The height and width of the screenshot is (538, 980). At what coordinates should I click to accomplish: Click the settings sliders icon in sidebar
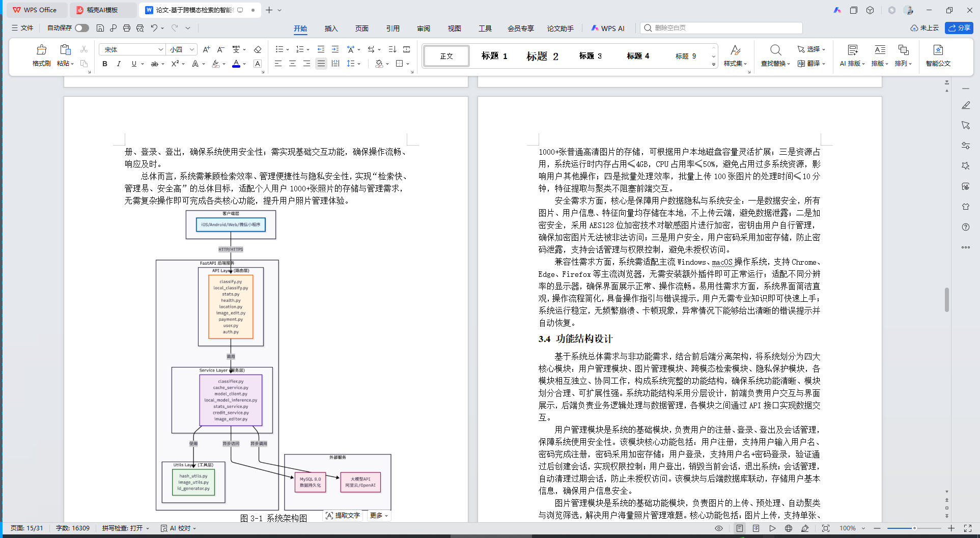click(x=966, y=146)
